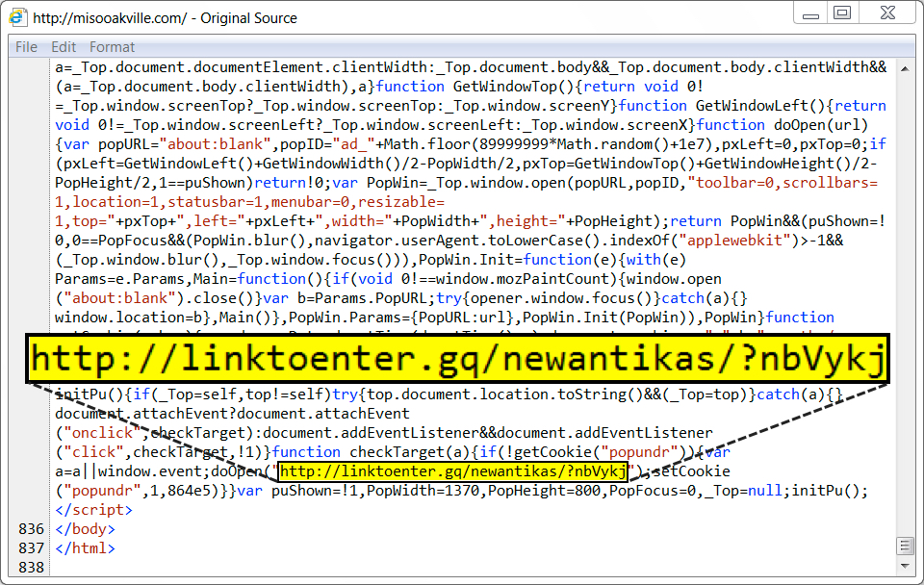The width and height of the screenshot is (924, 585).
Task: Maximize the Original Source window
Action: click(x=842, y=13)
